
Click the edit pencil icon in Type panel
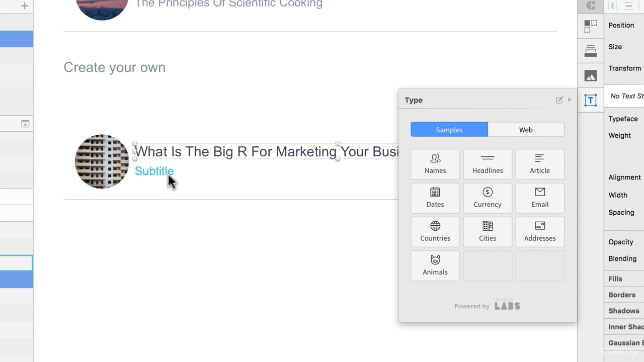click(x=559, y=100)
